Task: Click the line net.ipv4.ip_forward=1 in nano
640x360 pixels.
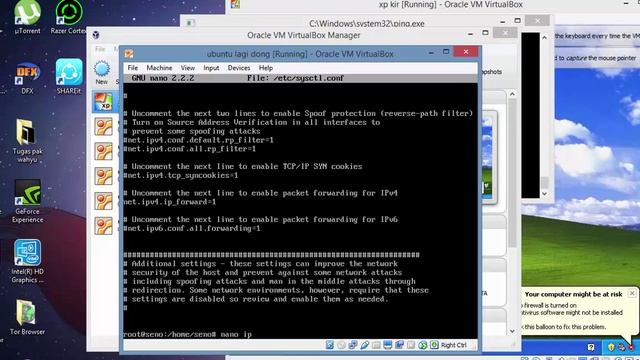Action: tap(170, 202)
